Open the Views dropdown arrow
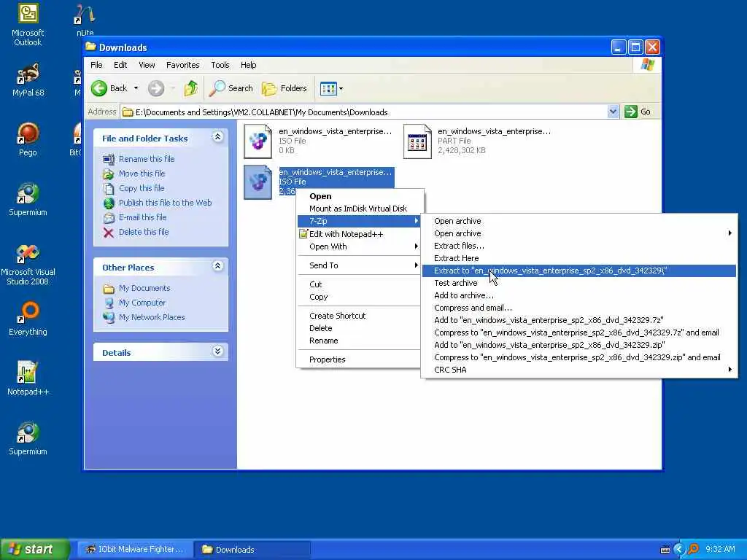 [341, 88]
